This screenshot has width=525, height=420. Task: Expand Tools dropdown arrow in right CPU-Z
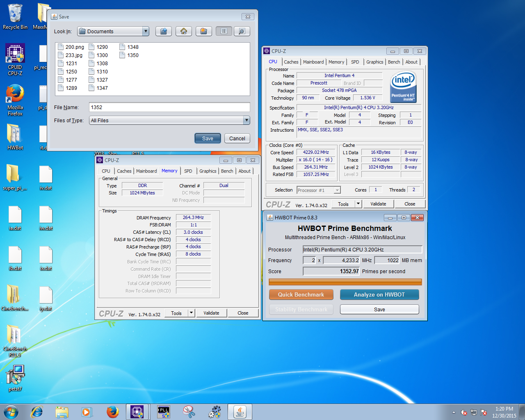point(358,204)
